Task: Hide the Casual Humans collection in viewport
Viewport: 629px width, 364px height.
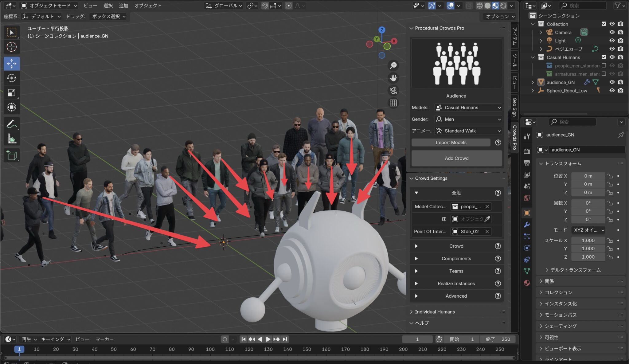Action: coord(612,57)
